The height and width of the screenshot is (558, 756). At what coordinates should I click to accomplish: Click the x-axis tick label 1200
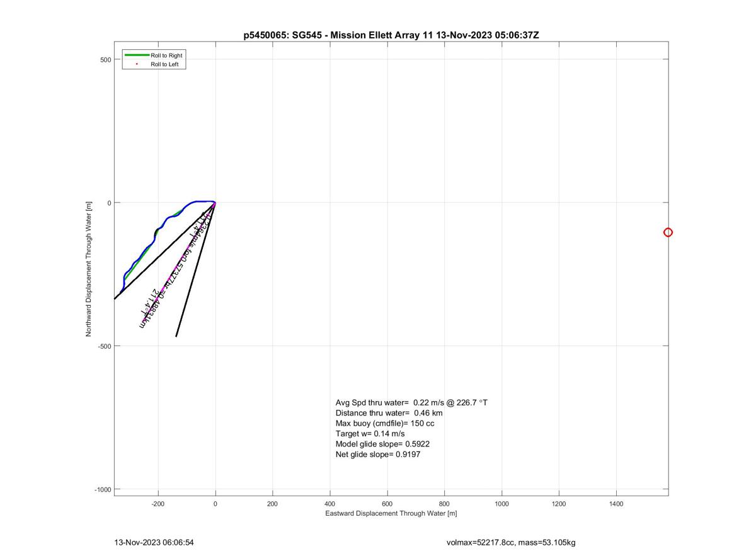tap(559, 504)
